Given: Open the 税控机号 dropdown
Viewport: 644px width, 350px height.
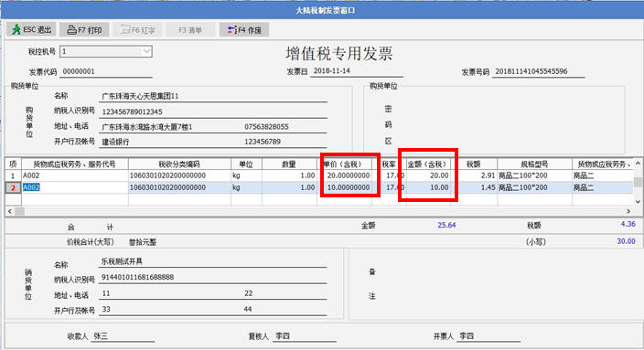Looking at the screenshot, I should click(x=146, y=51).
